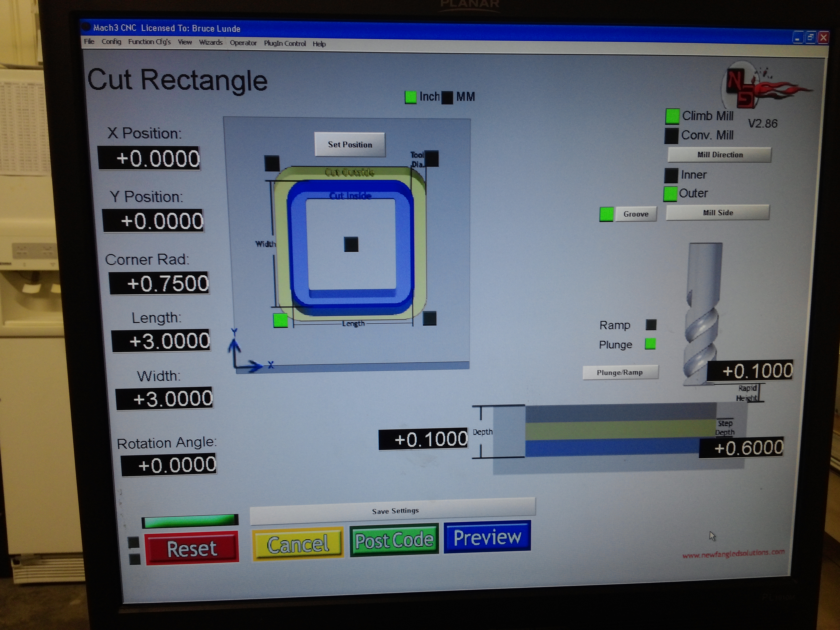
Task: Select the bottom-left green corner marker
Action: click(x=280, y=320)
